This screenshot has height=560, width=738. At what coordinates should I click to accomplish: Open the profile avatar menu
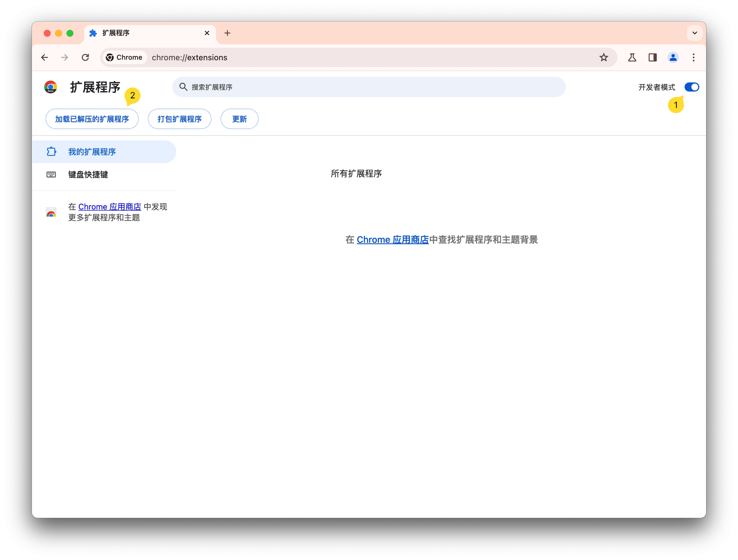point(673,57)
